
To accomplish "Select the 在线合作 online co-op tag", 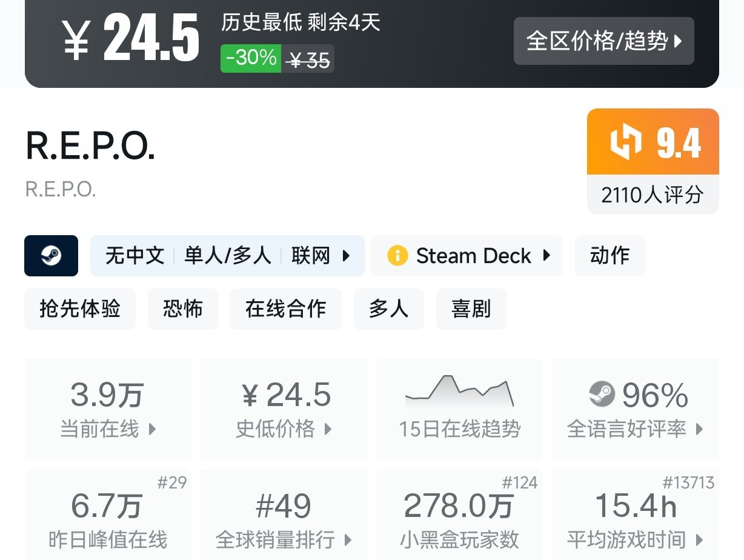I will [x=285, y=309].
